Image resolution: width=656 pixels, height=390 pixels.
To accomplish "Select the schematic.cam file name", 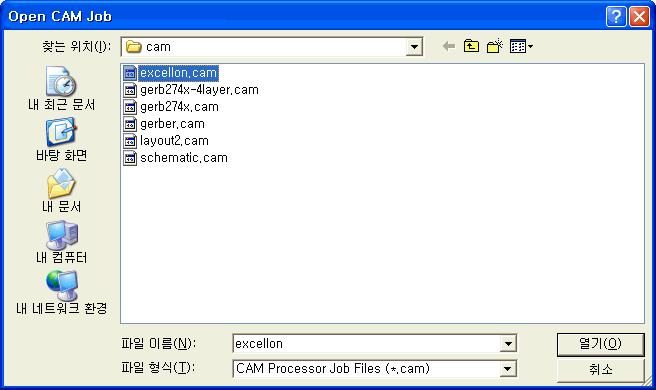I will click(x=184, y=158).
